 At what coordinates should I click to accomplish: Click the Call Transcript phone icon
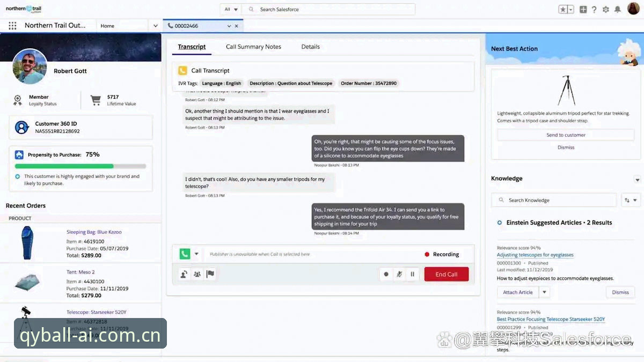click(x=182, y=70)
